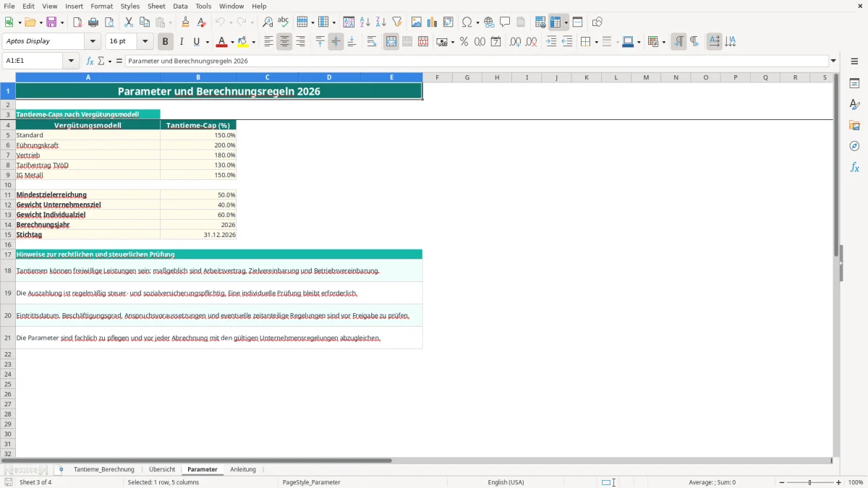This screenshot has width=868, height=488.
Task: Click the Draw Shapes icon
Action: (597, 22)
